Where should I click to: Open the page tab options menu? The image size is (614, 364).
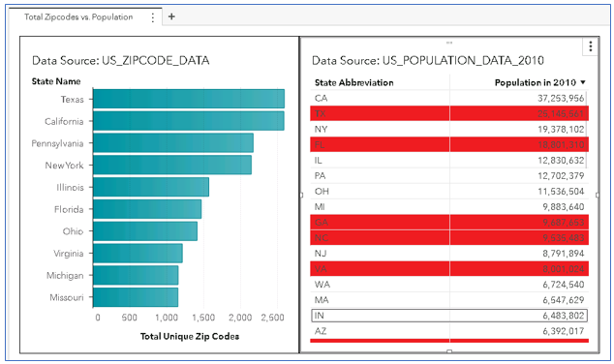click(x=153, y=17)
